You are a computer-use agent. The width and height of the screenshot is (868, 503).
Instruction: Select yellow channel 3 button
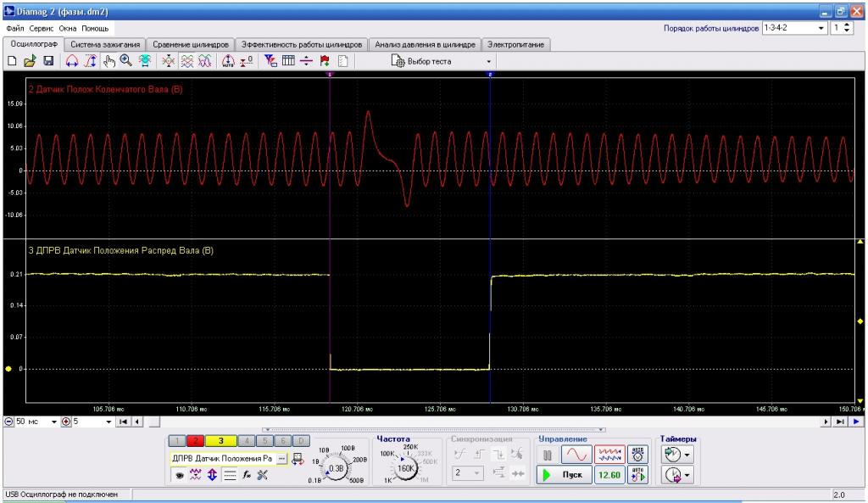tap(220, 441)
